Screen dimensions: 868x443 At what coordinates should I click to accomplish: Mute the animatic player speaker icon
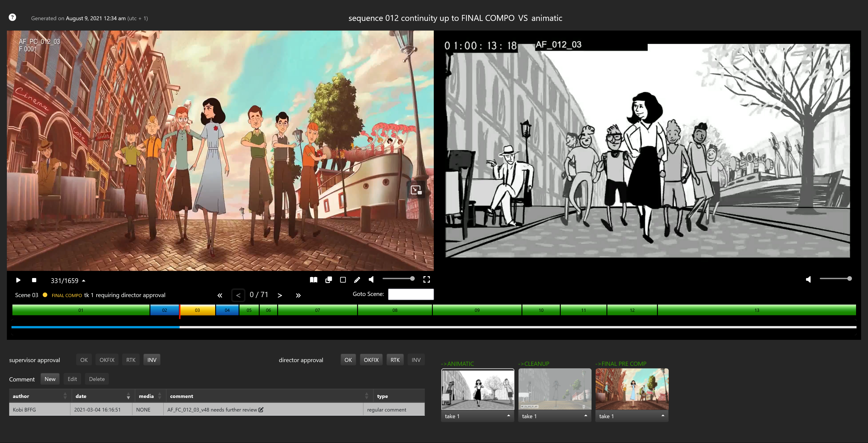pyautogui.click(x=808, y=279)
